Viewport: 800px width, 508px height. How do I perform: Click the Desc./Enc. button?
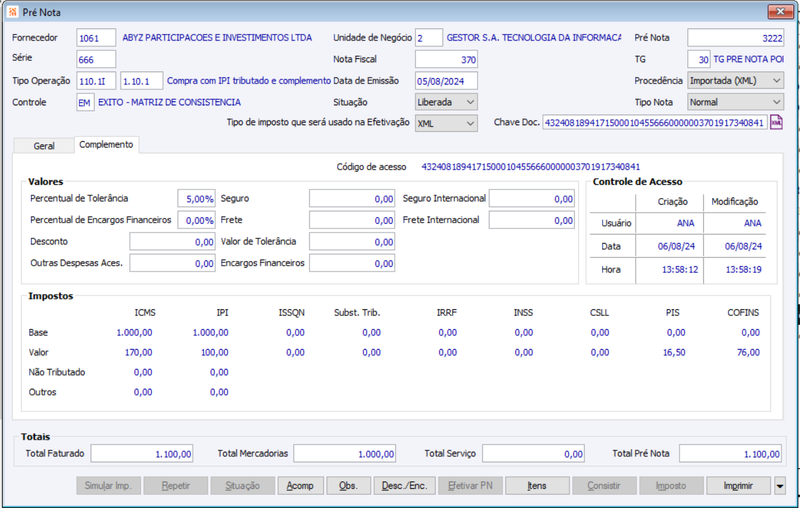[x=404, y=486]
